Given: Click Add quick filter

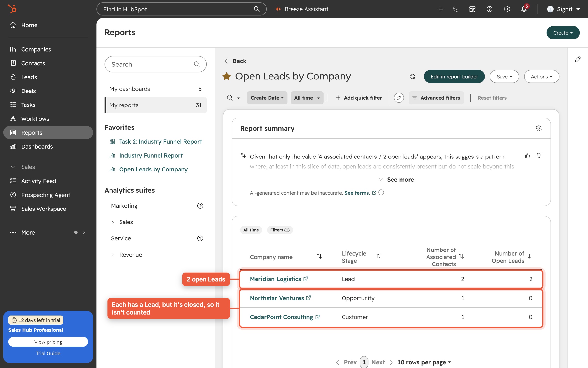Looking at the screenshot, I should coord(359,98).
